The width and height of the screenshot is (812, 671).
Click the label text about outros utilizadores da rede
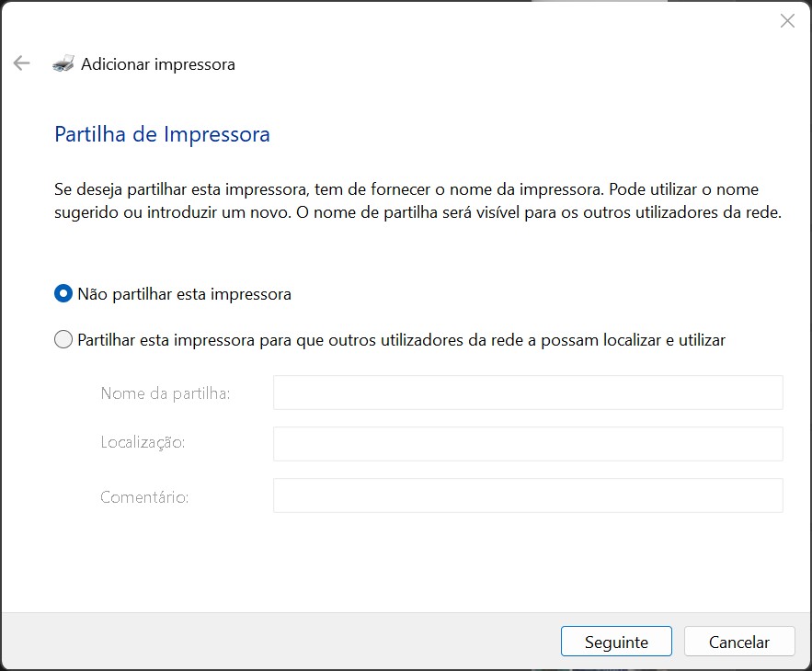[x=401, y=340]
